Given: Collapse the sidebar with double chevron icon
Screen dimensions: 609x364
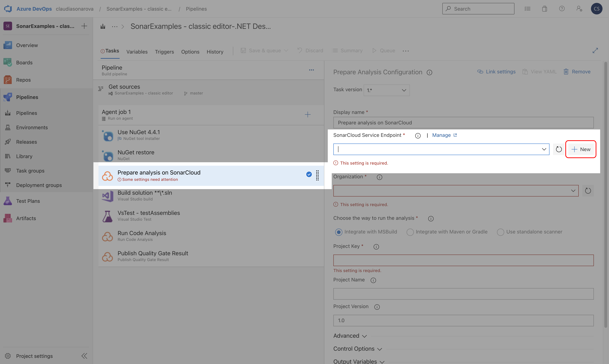Looking at the screenshot, I should [84, 356].
